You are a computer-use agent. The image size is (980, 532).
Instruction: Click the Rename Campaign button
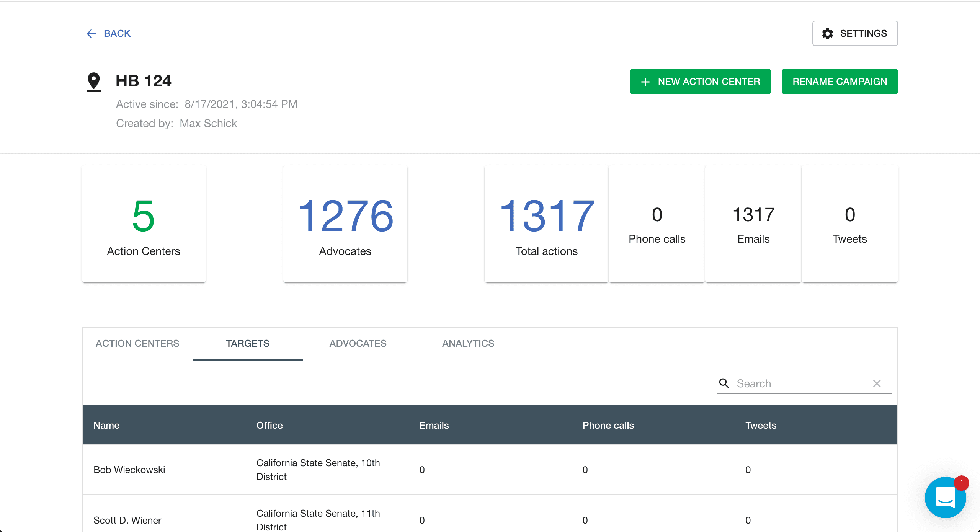840,82
